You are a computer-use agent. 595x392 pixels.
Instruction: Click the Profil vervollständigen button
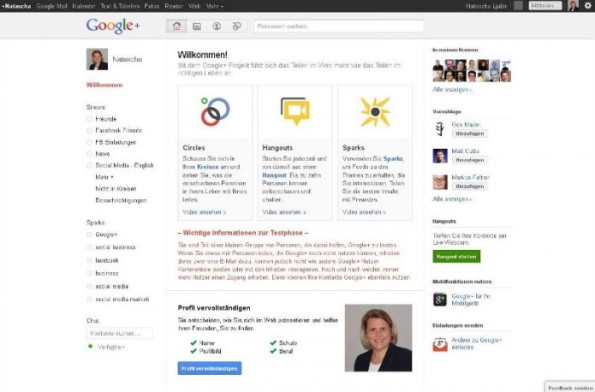pyautogui.click(x=209, y=368)
